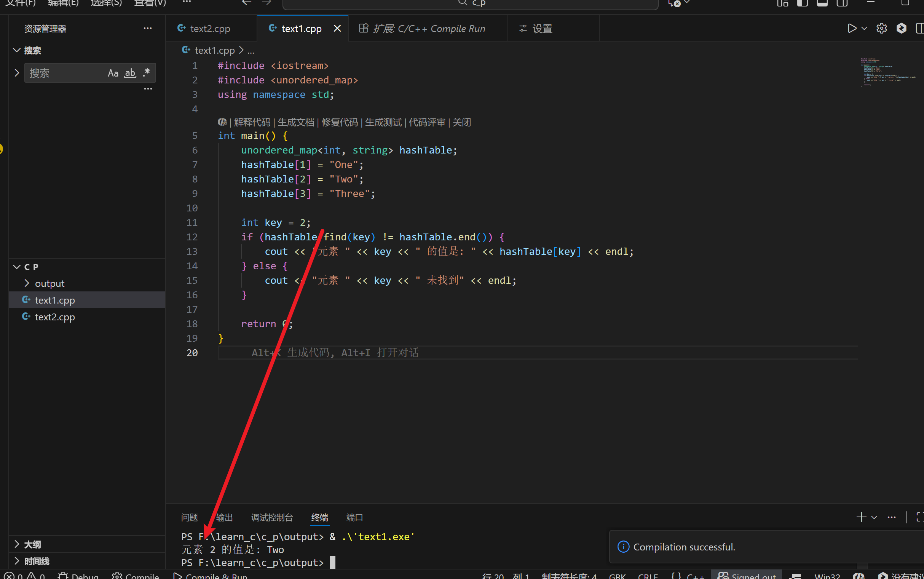The height and width of the screenshot is (579, 924).
Task: Open explorer panel more actions ellipsis
Action: click(148, 29)
